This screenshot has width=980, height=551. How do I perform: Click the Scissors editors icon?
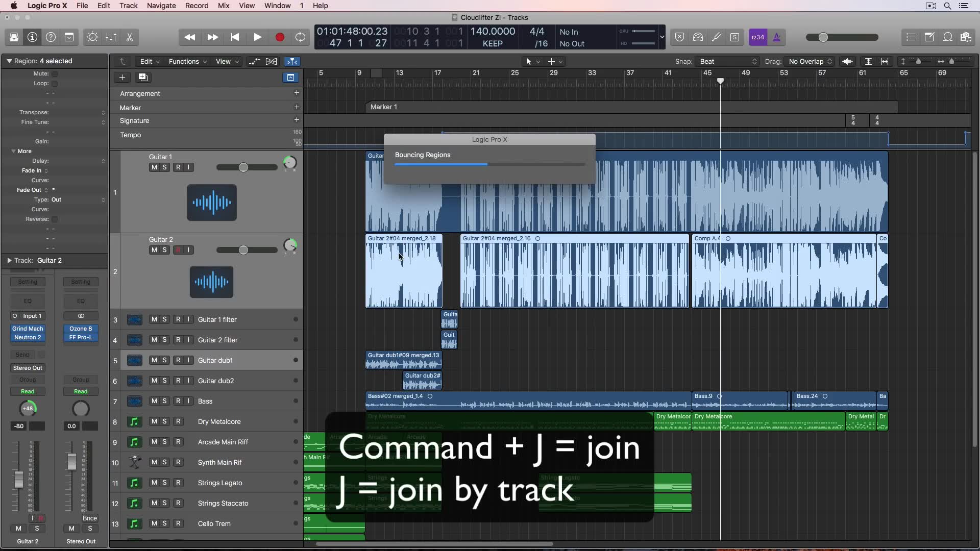130,37
